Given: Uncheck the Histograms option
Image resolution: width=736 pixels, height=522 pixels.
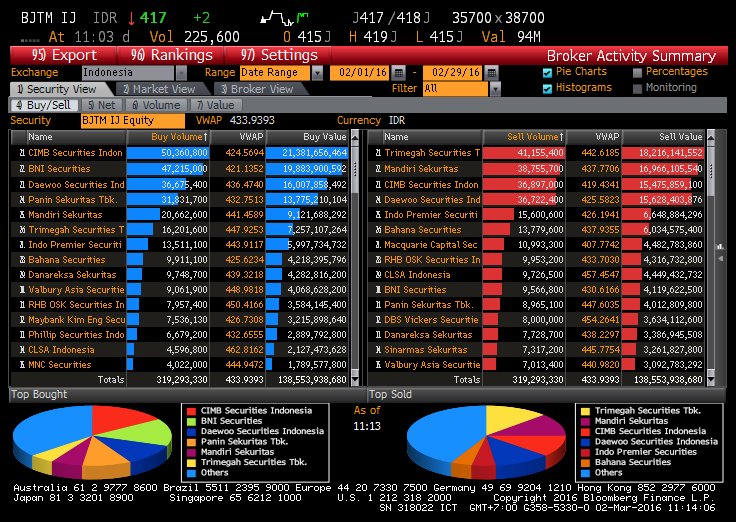Looking at the screenshot, I should click(x=547, y=88).
